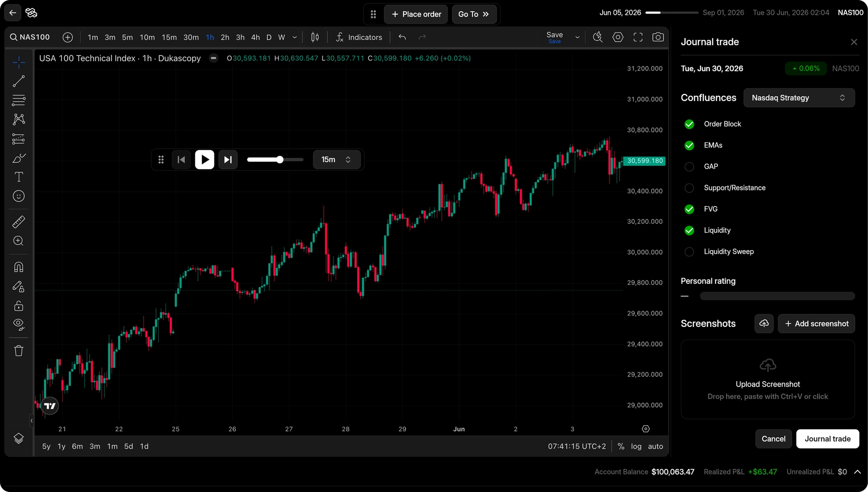Viewport: 868px width, 492px height.
Task: Click the Place order button
Action: tap(416, 14)
